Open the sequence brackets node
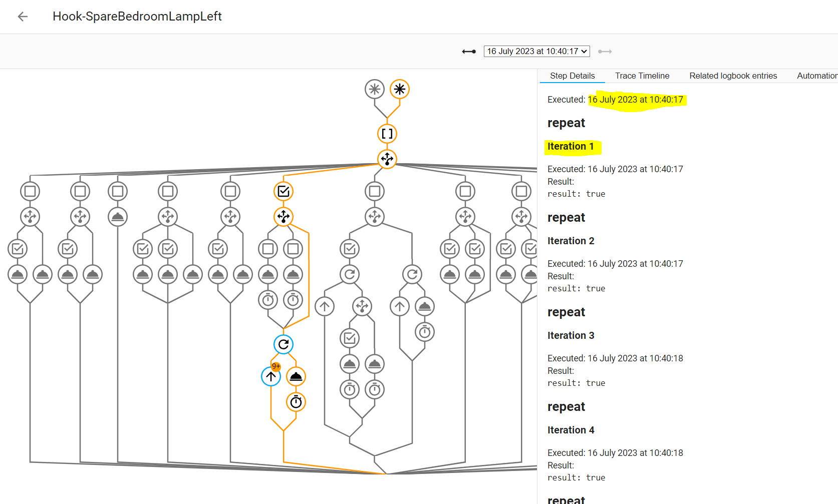 [386, 134]
